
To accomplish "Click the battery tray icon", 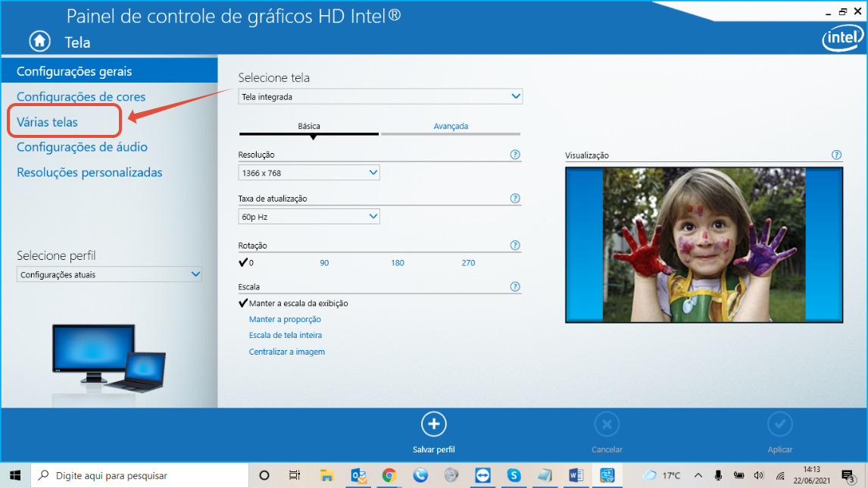I will (738, 475).
